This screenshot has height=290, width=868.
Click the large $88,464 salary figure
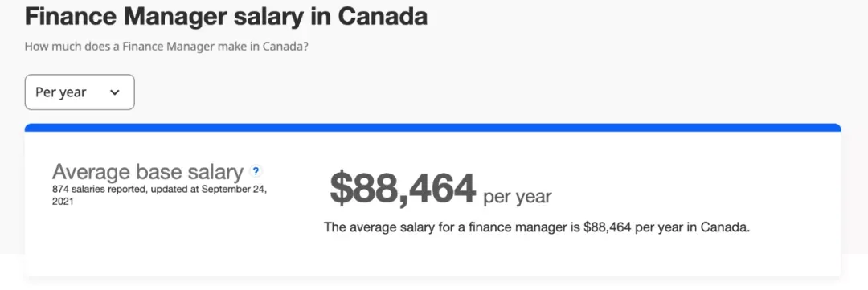click(x=403, y=188)
